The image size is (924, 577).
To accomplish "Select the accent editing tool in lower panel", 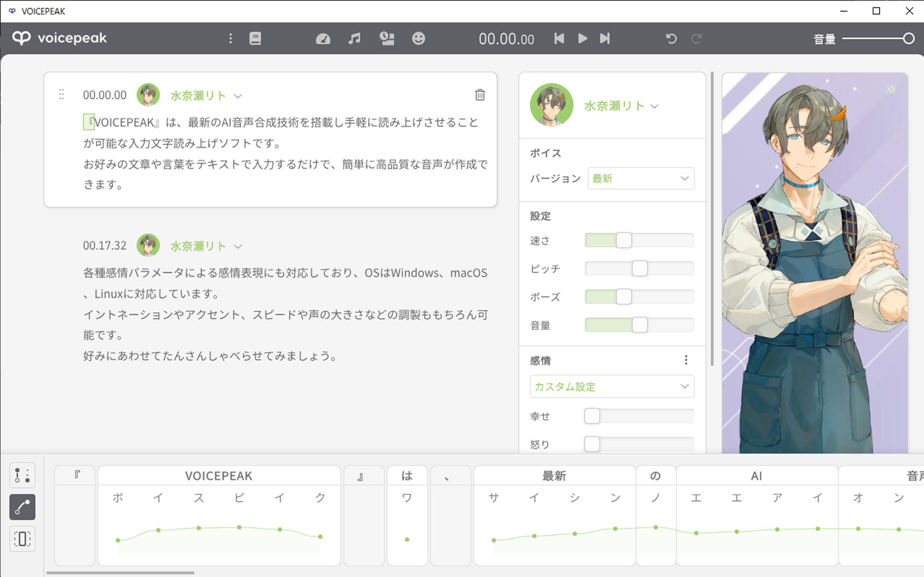I will tap(22, 476).
